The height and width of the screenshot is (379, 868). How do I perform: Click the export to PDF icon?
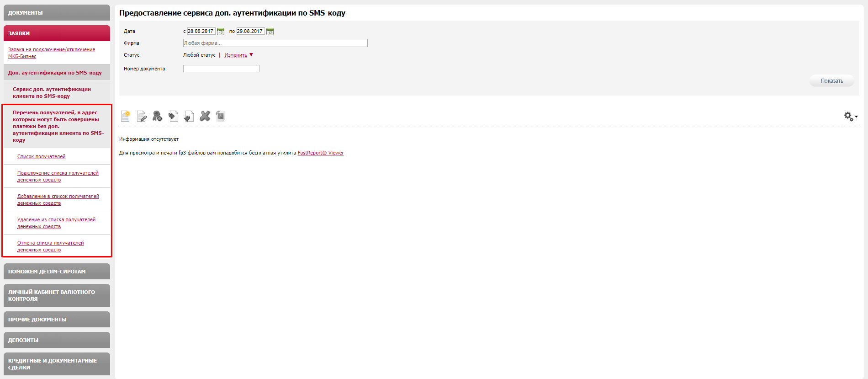[x=220, y=116]
